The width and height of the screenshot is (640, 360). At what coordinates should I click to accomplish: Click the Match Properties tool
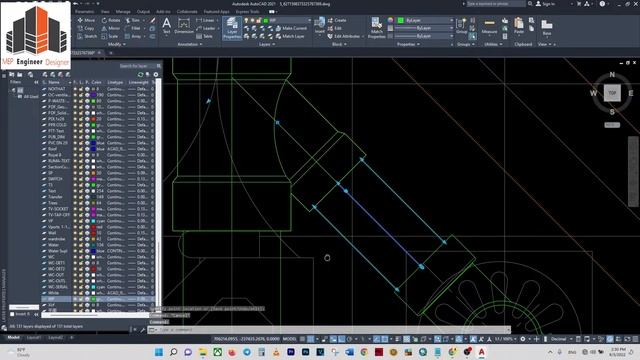376,28
